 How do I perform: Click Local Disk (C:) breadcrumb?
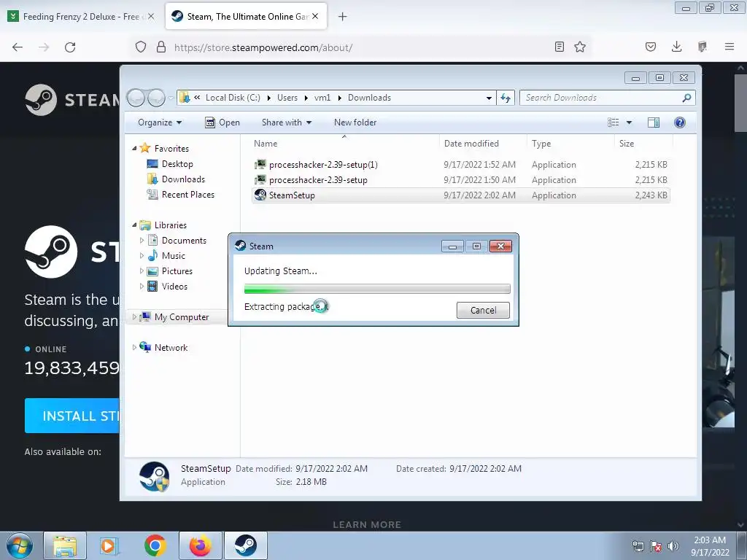(x=233, y=98)
